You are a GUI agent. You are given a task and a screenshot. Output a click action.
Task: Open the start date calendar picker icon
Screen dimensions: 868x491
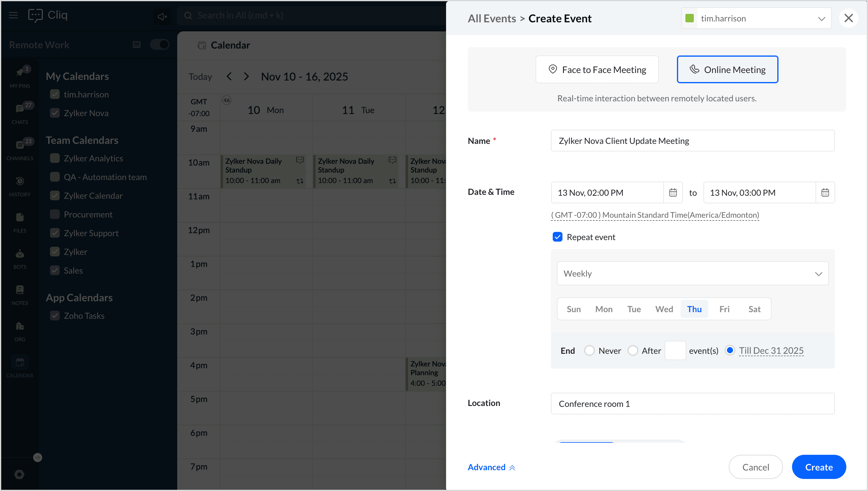[673, 192]
